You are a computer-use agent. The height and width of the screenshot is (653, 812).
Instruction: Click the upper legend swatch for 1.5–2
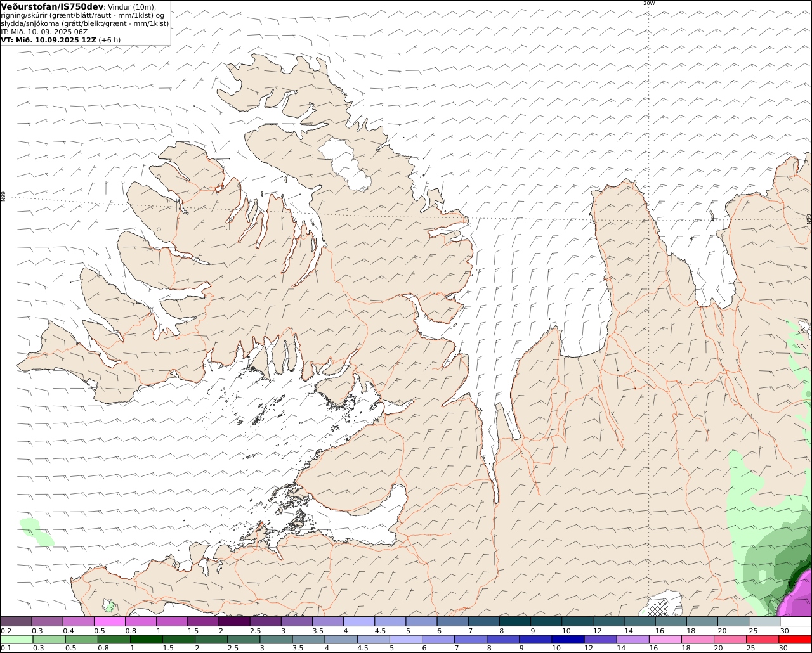click(x=203, y=621)
